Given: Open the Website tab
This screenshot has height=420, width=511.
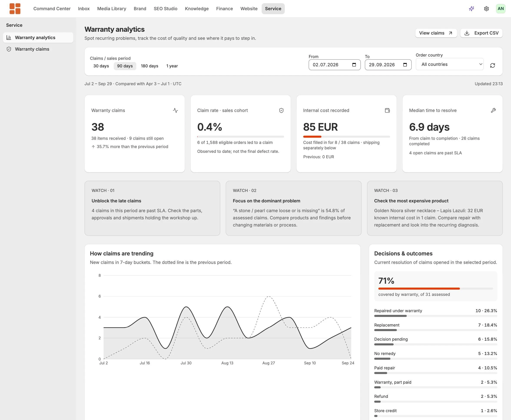Looking at the screenshot, I should 249,9.
